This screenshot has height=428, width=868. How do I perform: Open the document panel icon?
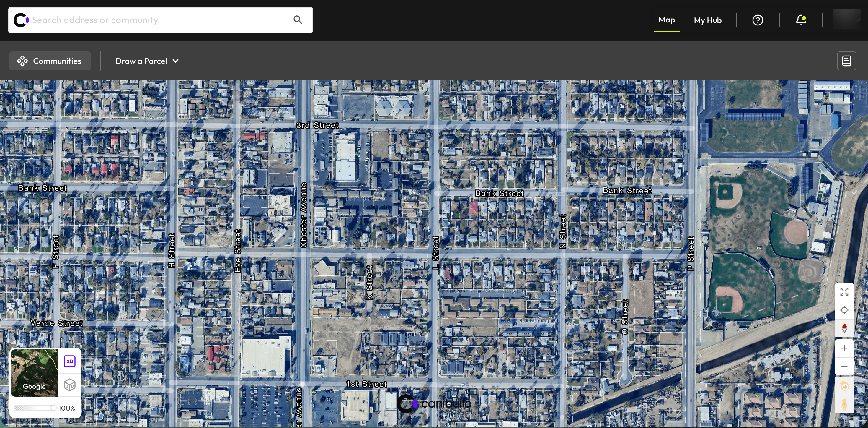point(846,61)
